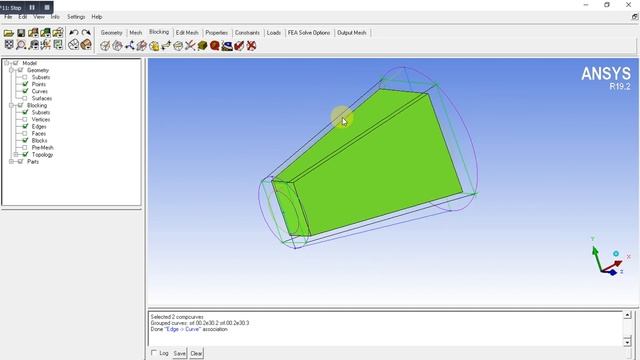The width and height of the screenshot is (640, 360).
Task: Switch to Solid shaded display icon
Action: click(86, 44)
